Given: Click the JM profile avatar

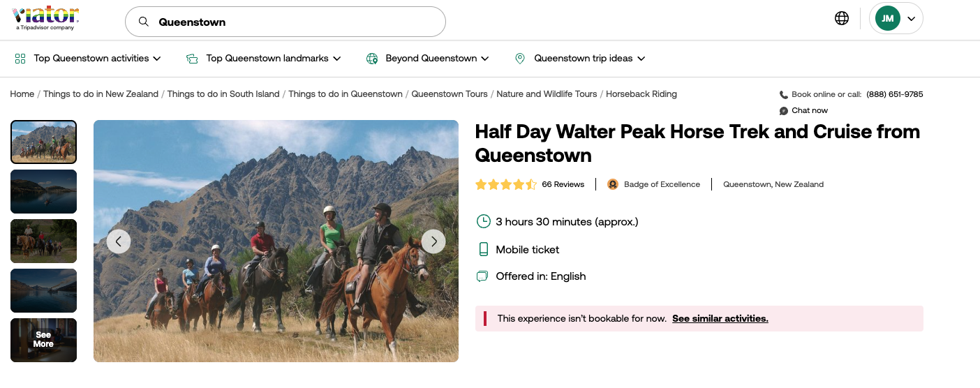Looking at the screenshot, I should click(x=887, y=19).
